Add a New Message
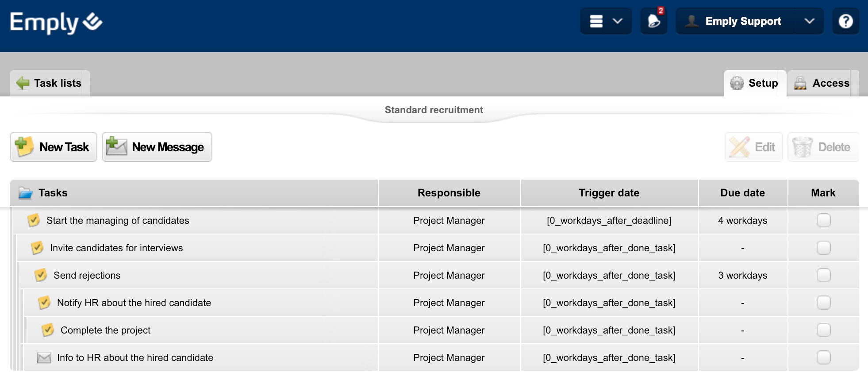868x376 pixels. (x=157, y=147)
